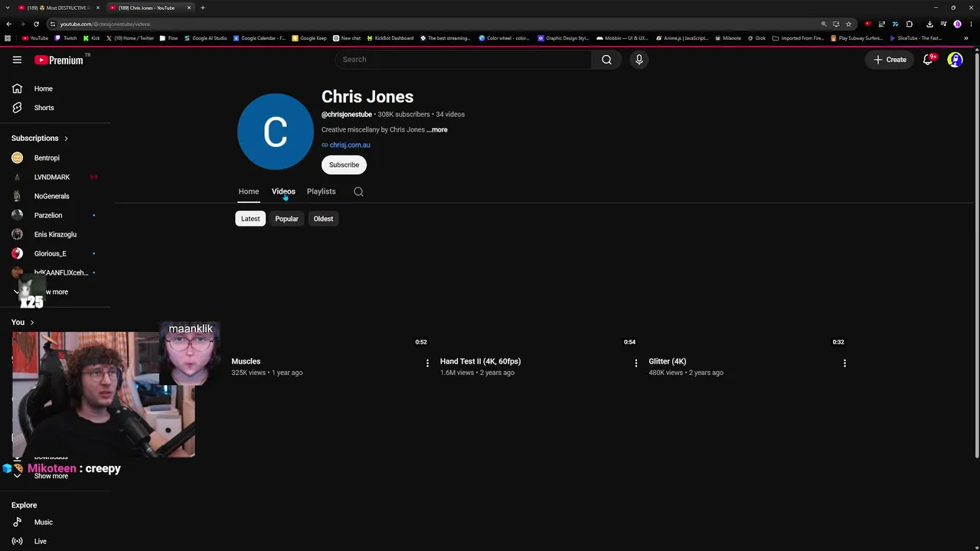
Task: Switch to the Most DESTRUCTIVE browser tab
Action: click(59, 8)
